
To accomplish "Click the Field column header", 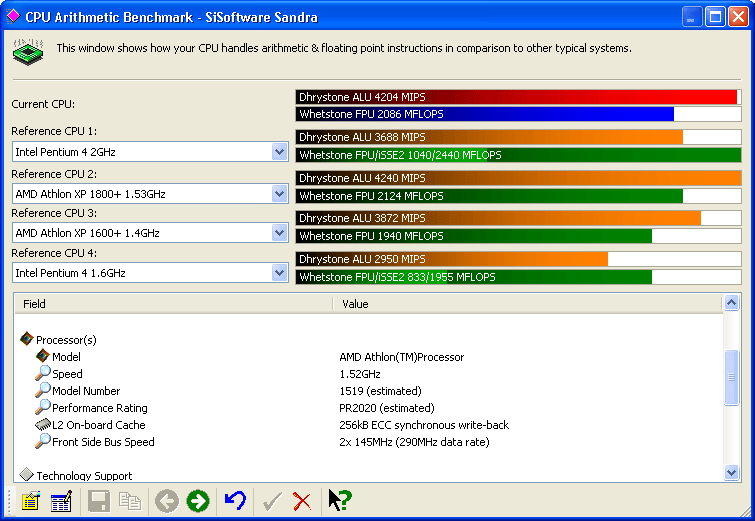I will [x=173, y=304].
